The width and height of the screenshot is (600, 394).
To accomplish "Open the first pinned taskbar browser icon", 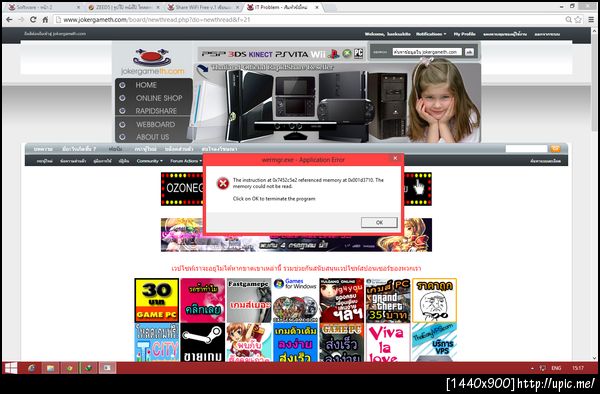I will [x=32, y=368].
